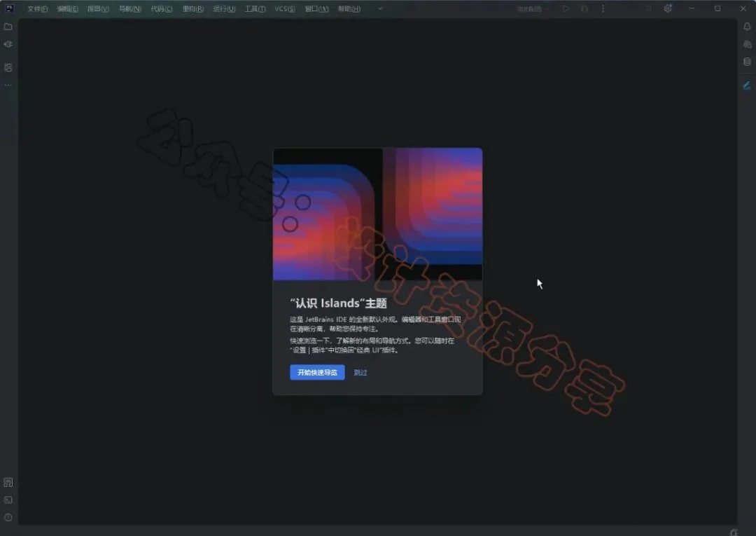756x536 pixels.
Task: Open the Terminal tool window icon
Action: [8, 500]
